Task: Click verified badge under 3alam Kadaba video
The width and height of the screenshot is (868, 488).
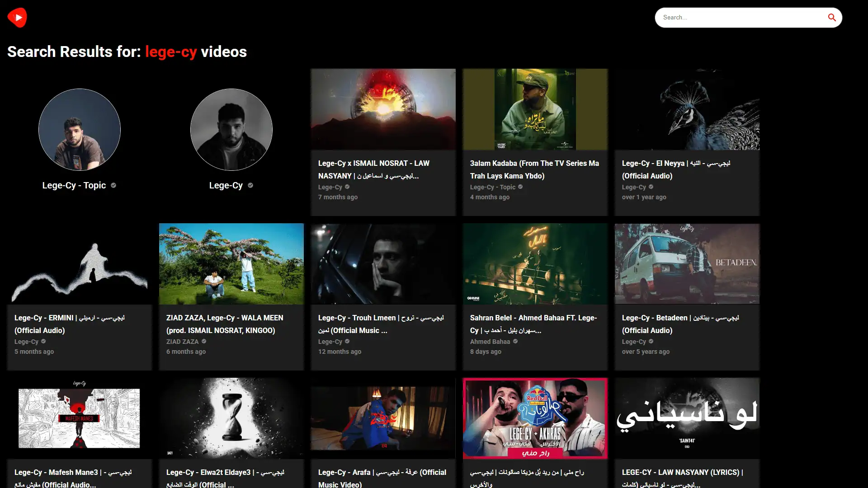Action: pos(520,187)
